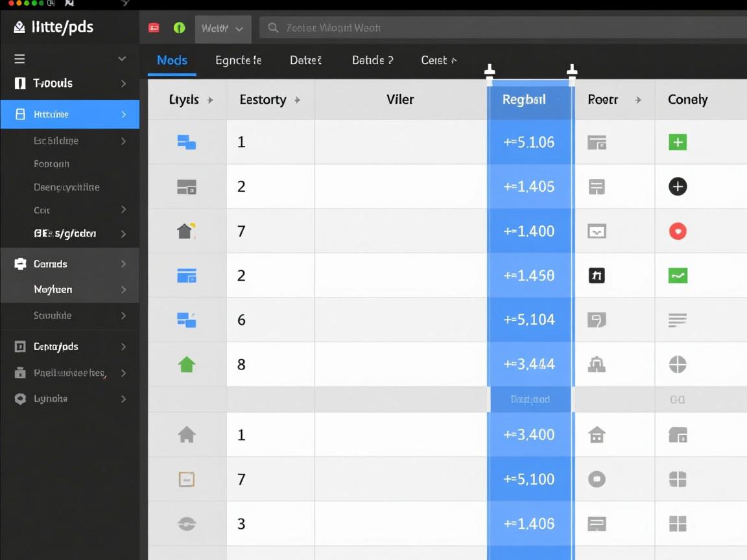The width and height of the screenshot is (747, 560).
Task: Click the red circle icon in Conely column
Action: pyautogui.click(x=678, y=231)
